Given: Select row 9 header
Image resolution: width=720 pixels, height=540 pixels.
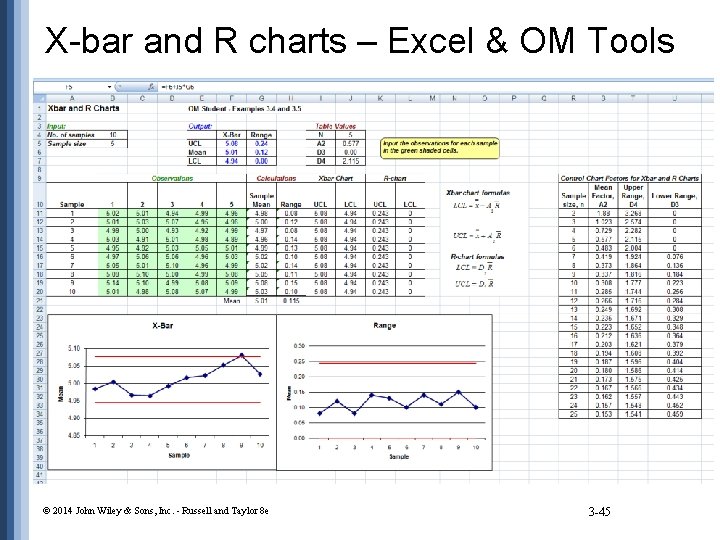Looking at the screenshot, I should coord(39,179).
